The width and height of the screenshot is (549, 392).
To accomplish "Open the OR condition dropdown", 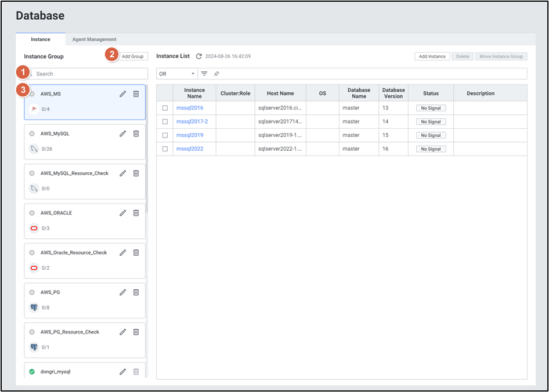I will (x=177, y=74).
